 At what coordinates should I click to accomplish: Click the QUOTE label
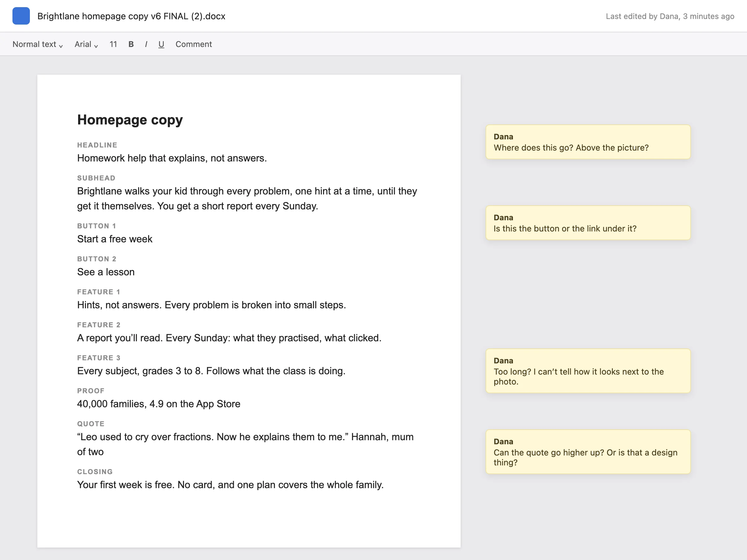91,424
